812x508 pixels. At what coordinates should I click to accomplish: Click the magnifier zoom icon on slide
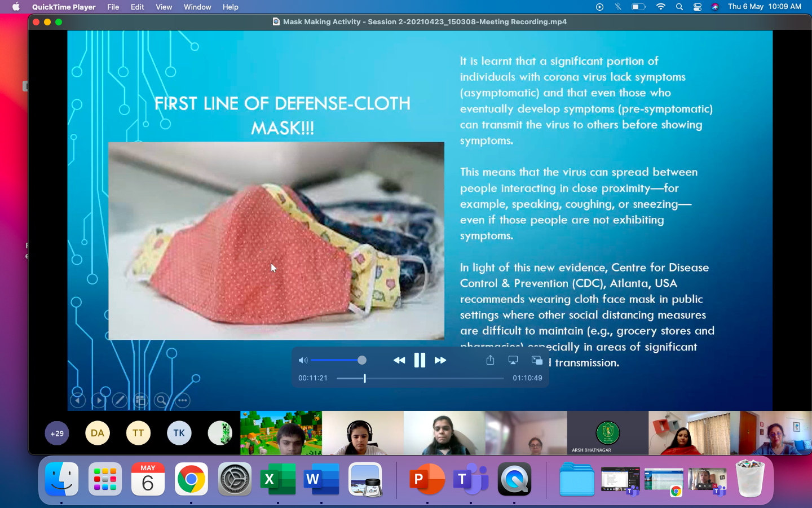(x=161, y=401)
